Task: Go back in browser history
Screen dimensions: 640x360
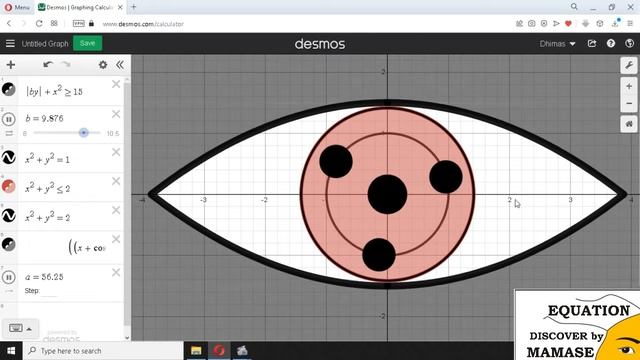Action: tap(9, 24)
